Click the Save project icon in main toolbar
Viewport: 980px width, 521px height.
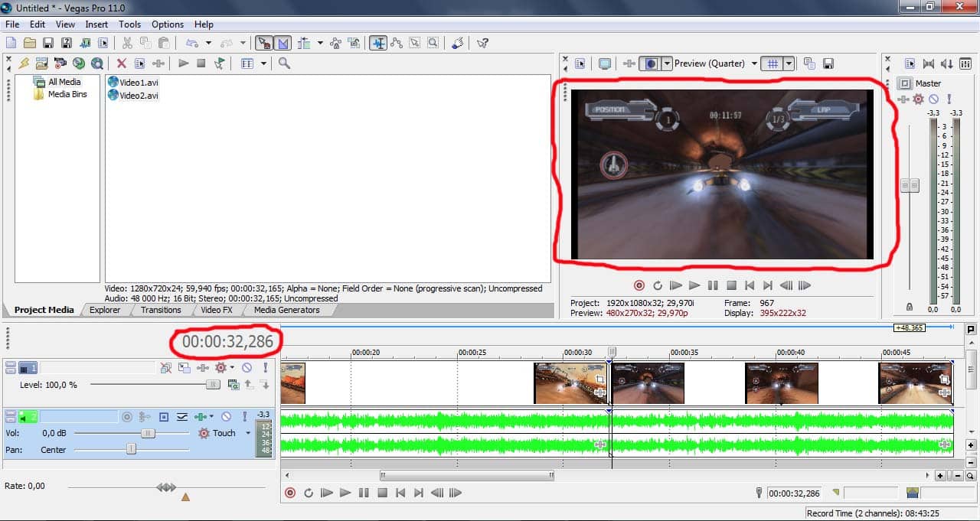pos(48,44)
